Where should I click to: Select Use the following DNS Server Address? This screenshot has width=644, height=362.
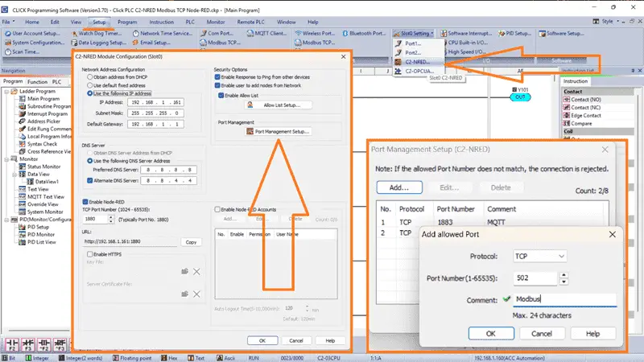click(x=89, y=161)
